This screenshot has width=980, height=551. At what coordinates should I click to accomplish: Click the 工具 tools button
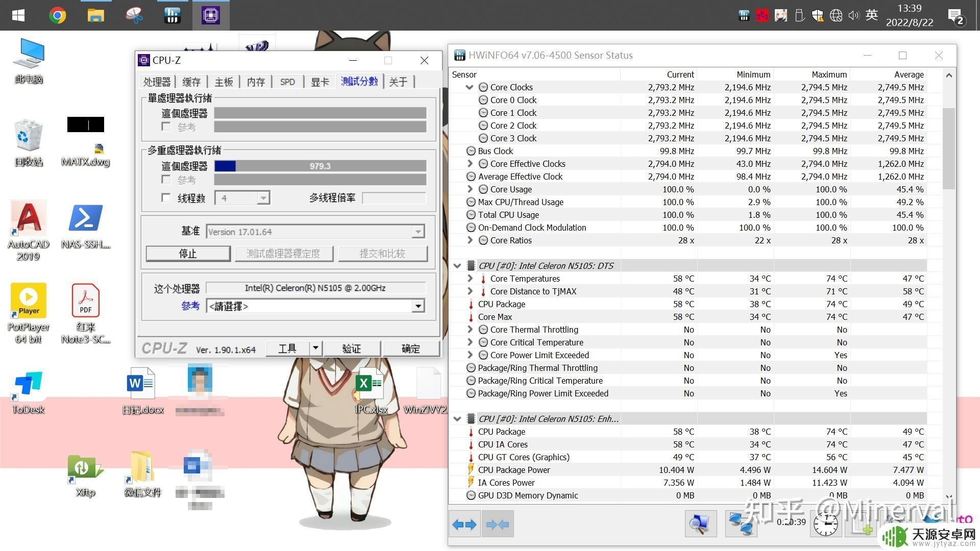tap(287, 348)
